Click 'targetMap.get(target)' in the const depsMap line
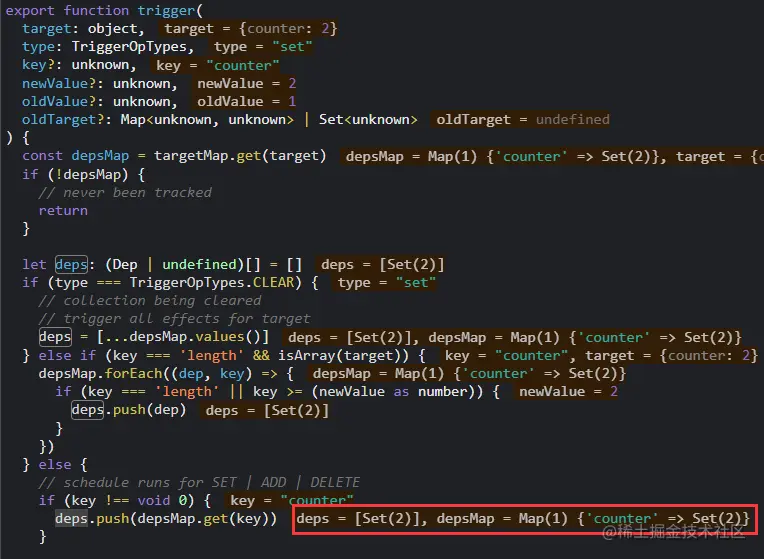Image resolution: width=764 pixels, height=559 pixels. click(240, 156)
